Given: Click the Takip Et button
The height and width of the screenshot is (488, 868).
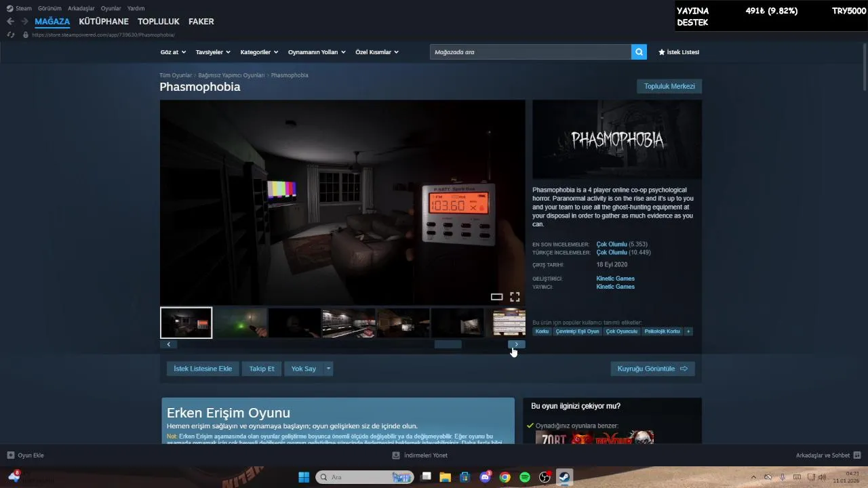Looking at the screenshot, I should (x=262, y=369).
